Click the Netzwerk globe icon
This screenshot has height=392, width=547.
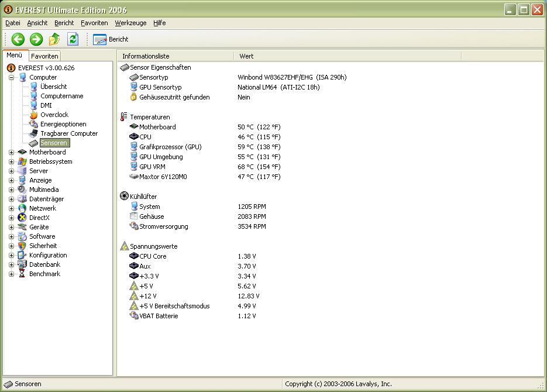22,208
